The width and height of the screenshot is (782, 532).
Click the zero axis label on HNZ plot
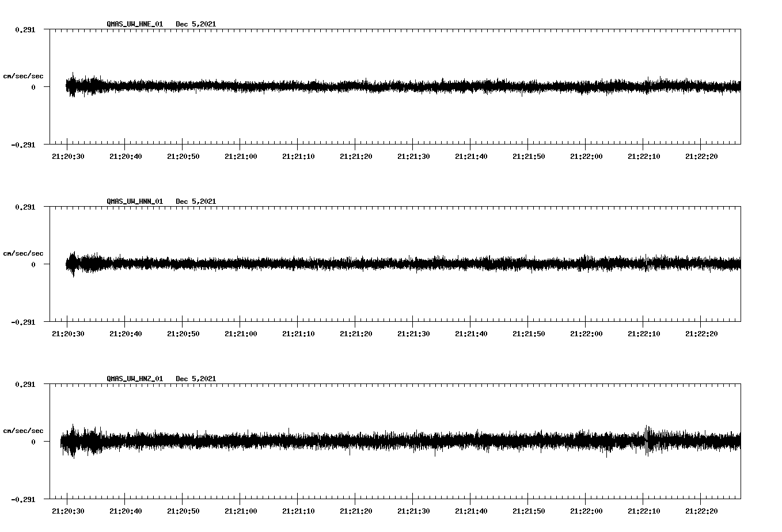[33, 442]
